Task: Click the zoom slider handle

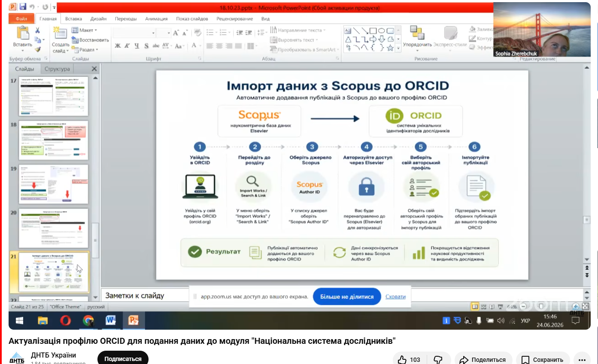Action: pyautogui.click(x=542, y=306)
